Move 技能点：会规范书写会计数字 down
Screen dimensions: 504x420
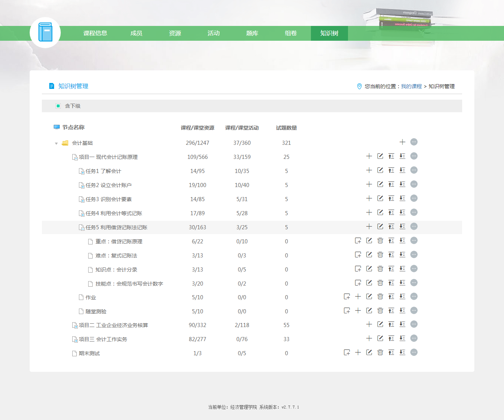(402, 283)
